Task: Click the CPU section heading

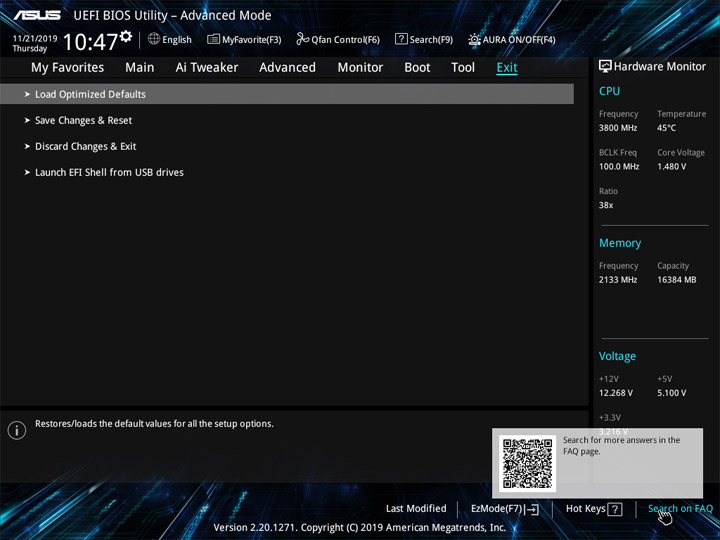Action: 609,91
